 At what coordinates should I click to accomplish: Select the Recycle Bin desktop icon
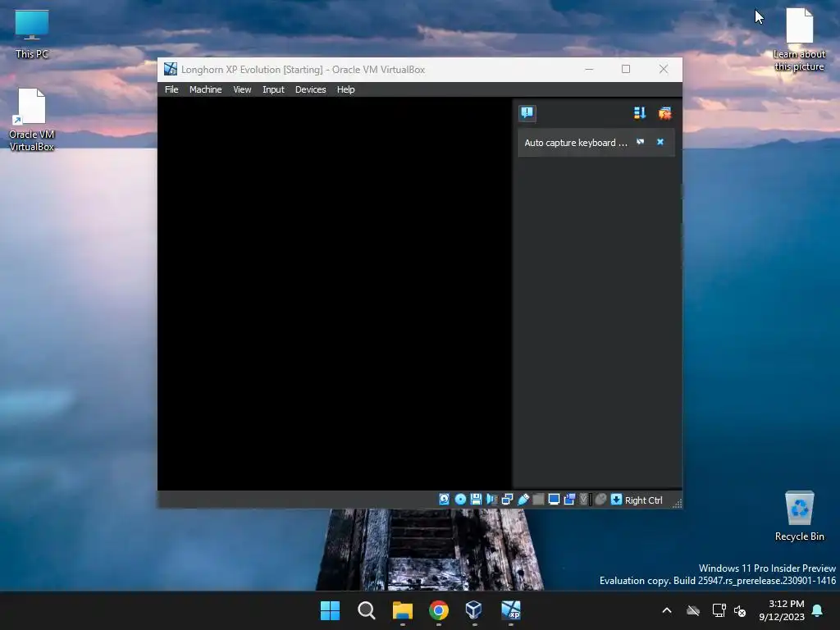pos(799,516)
